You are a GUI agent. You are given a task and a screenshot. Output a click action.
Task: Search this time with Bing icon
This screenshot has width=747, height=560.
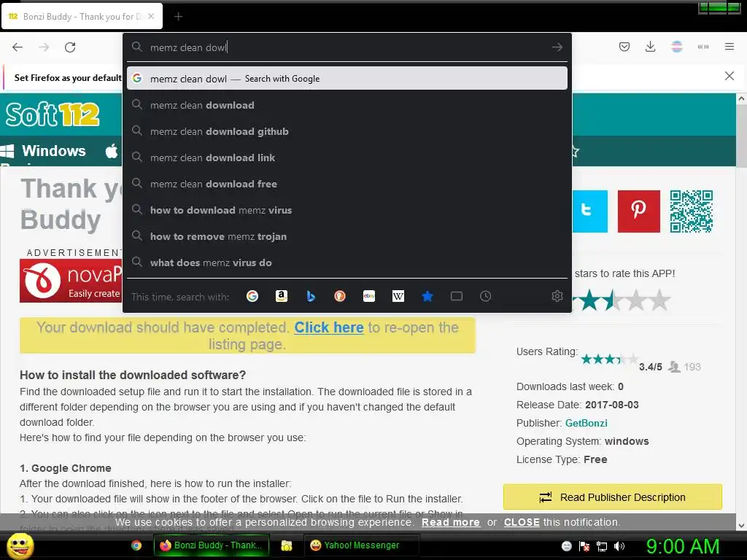click(311, 296)
